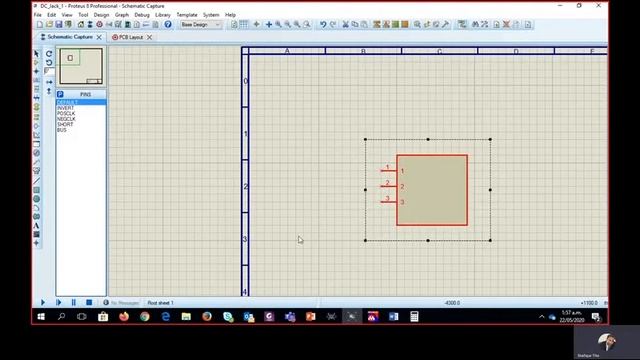This screenshot has height=360, width=640.
Task: Click the Zoom Out magnifier icon
Action: pyautogui.click(x=287, y=24)
